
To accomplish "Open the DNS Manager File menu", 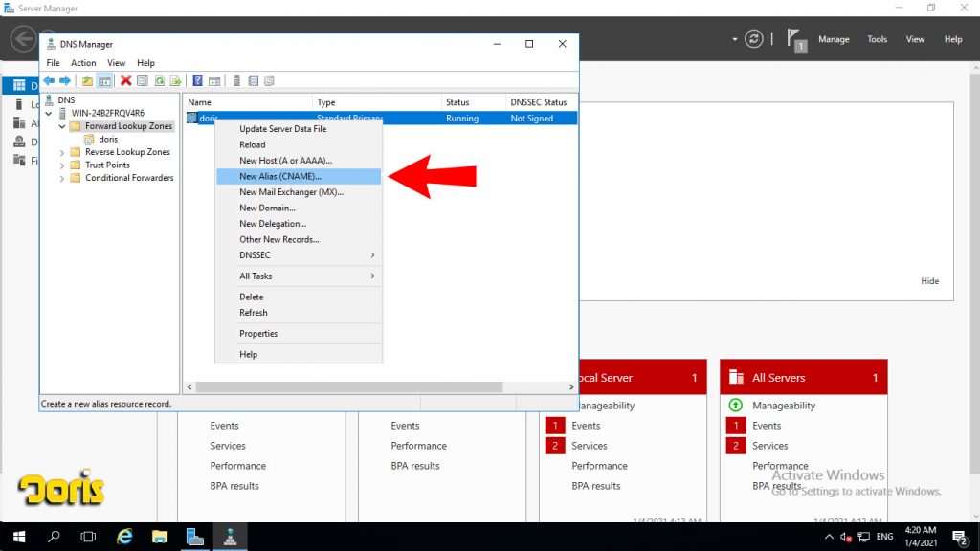I will (54, 63).
